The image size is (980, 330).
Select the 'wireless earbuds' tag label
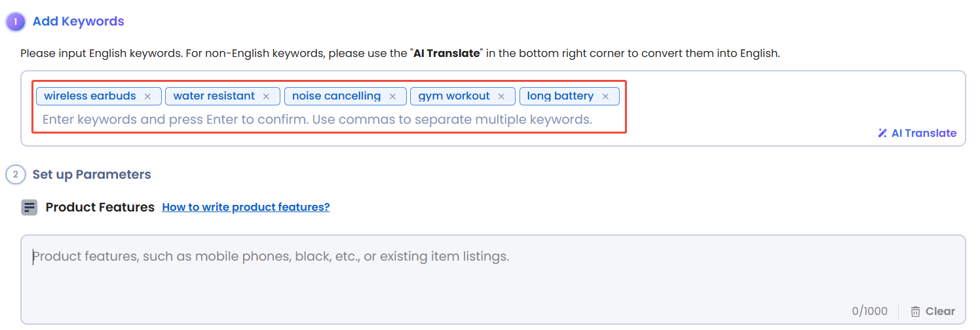[x=90, y=96]
